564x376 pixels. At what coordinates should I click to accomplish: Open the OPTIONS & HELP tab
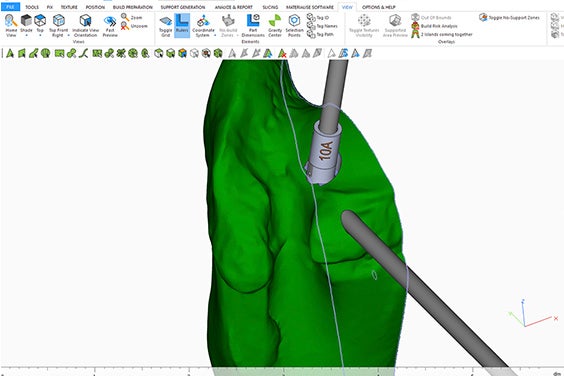tap(378, 7)
